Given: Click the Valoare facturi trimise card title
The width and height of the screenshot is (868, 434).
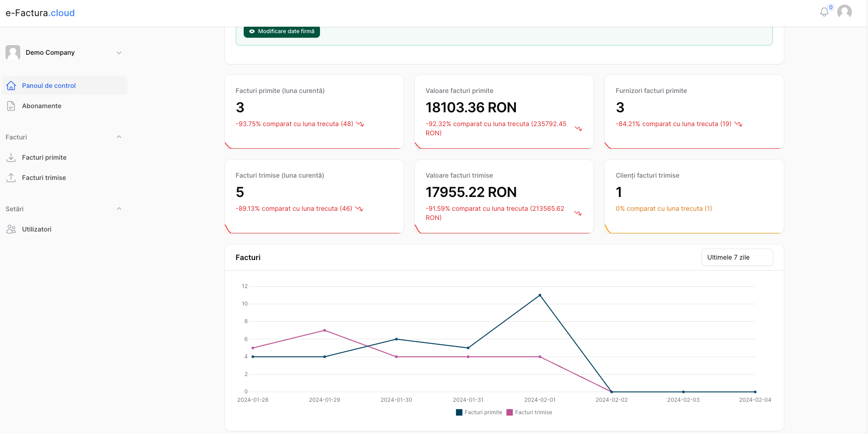Looking at the screenshot, I should pyautogui.click(x=459, y=175).
